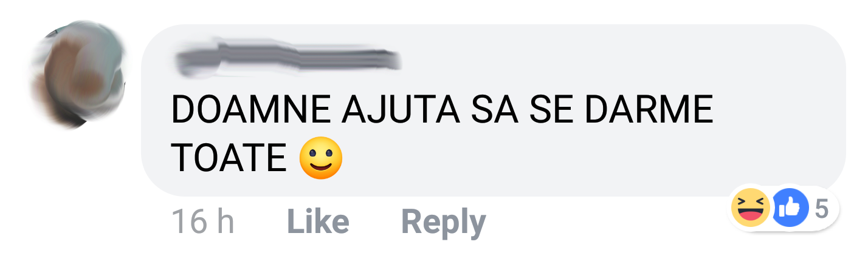Open the reactions count showing 5
The height and width of the screenshot is (267, 868).
point(821,209)
